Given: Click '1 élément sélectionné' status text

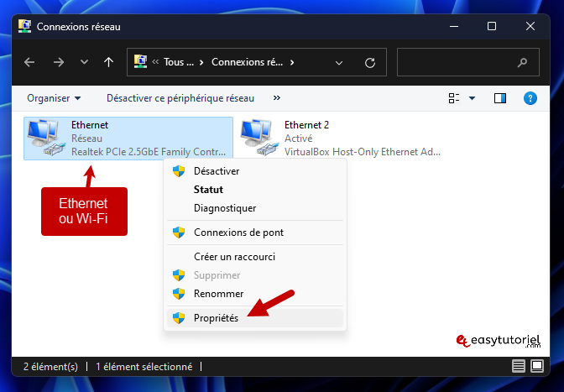Looking at the screenshot, I should click(x=144, y=367).
